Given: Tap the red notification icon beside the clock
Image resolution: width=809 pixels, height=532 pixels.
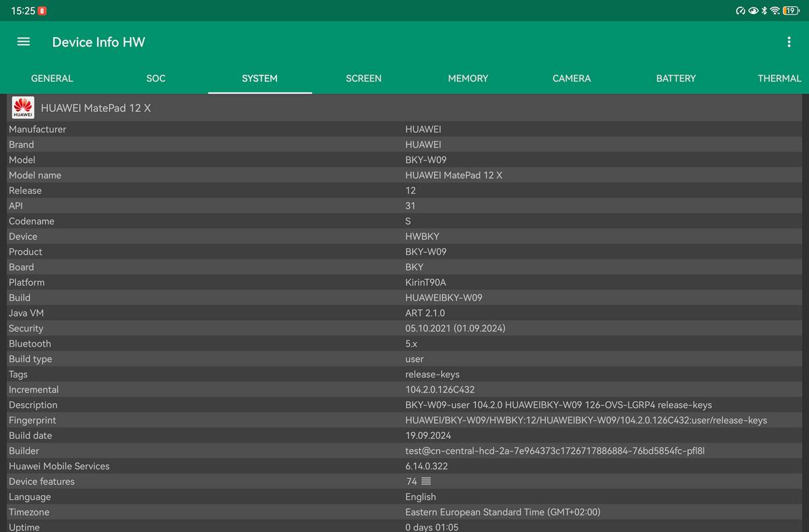Looking at the screenshot, I should 43,11.
